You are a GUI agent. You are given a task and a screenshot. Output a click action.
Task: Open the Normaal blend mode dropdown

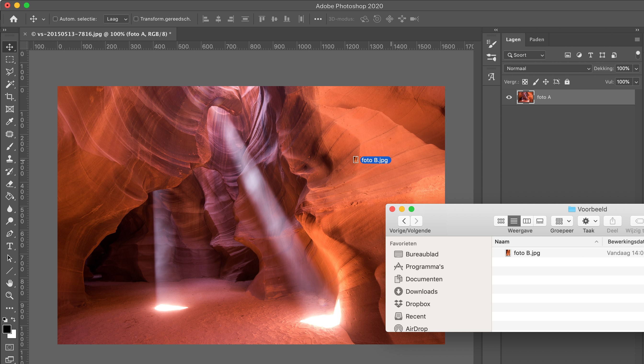click(x=547, y=68)
